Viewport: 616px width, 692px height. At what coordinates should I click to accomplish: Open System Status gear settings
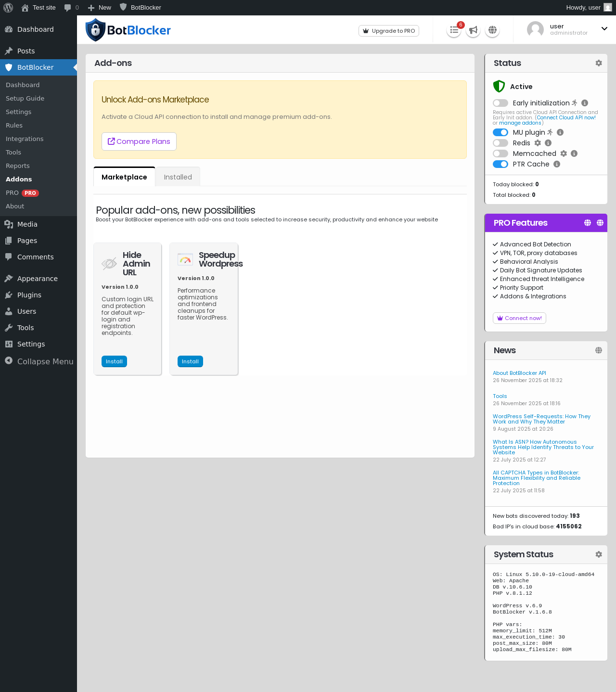tap(599, 554)
